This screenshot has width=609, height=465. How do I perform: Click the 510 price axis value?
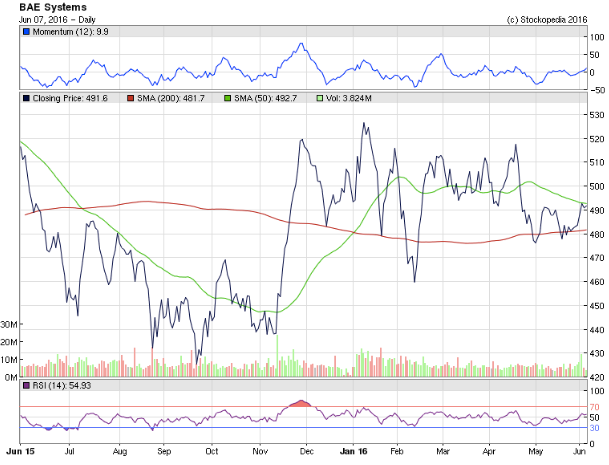[597, 162]
